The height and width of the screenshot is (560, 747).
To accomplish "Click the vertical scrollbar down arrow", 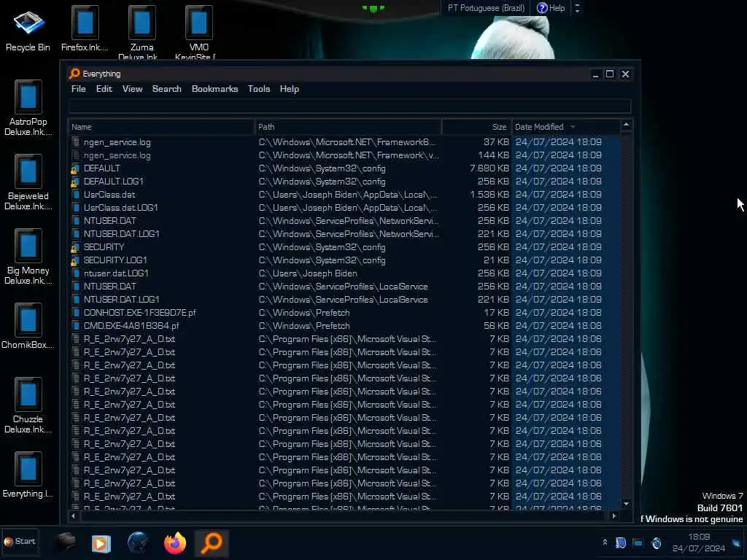I will point(626,504).
